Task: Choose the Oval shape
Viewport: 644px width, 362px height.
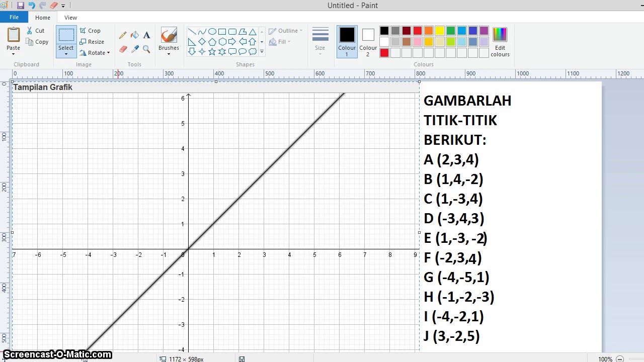Action: click(x=212, y=31)
